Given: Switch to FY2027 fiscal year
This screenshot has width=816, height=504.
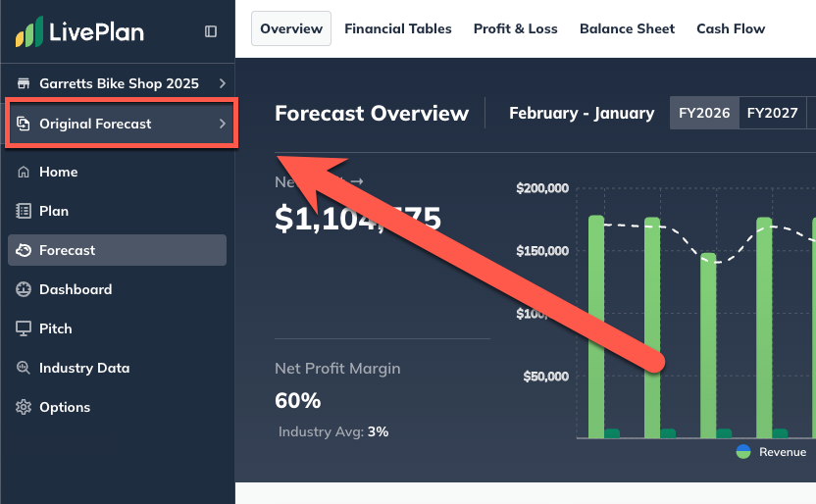Looking at the screenshot, I should (772, 113).
